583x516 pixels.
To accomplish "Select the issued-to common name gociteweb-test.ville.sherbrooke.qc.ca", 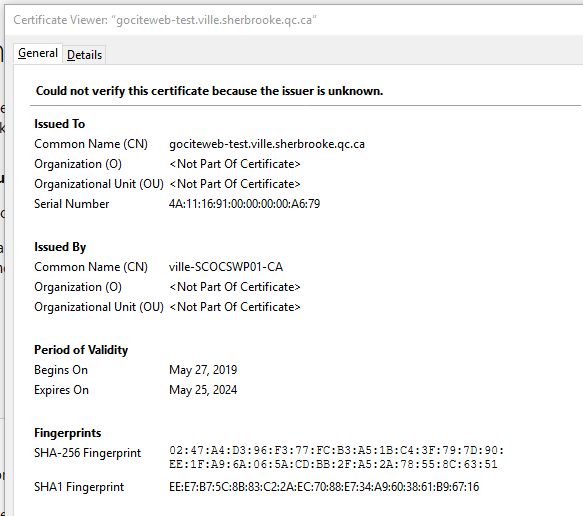I will click(267, 144).
